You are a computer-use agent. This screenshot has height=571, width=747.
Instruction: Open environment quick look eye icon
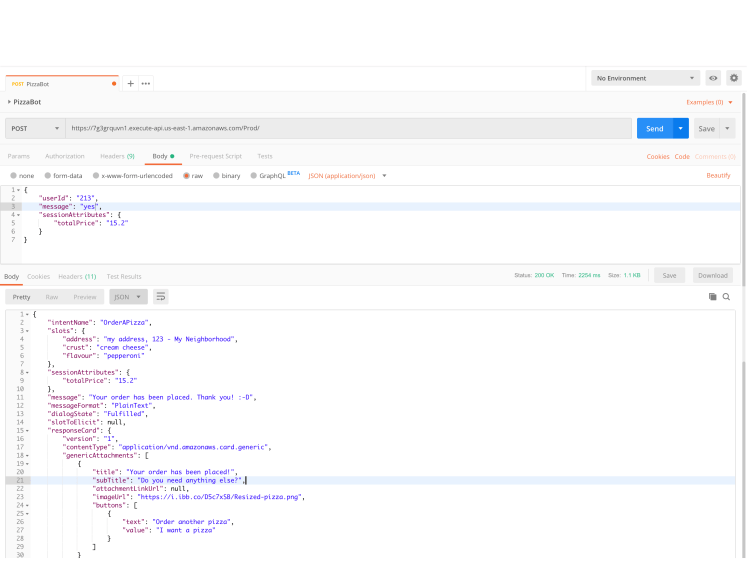pyautogui.click(x=713, y=78)
